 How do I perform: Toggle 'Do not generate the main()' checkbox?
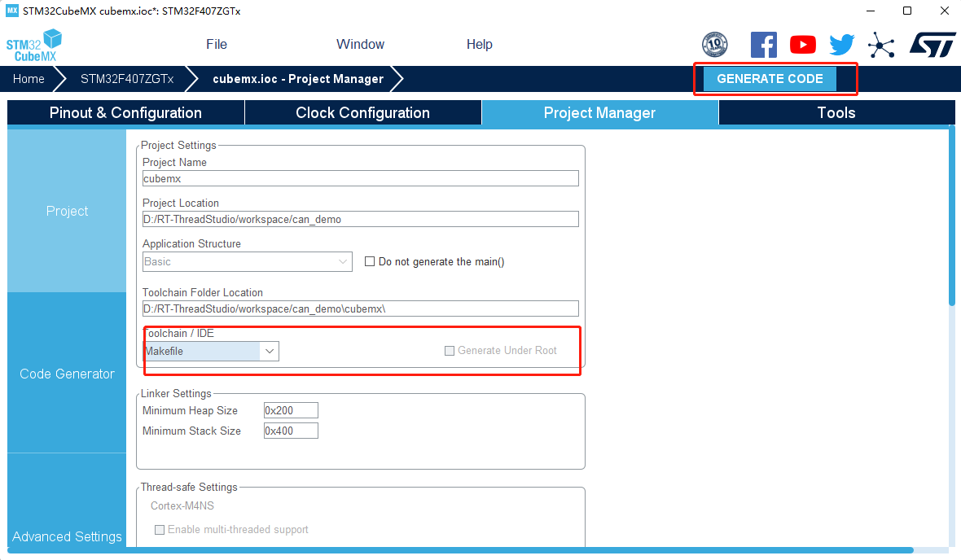pyautogui.click(x=370, y=261)
